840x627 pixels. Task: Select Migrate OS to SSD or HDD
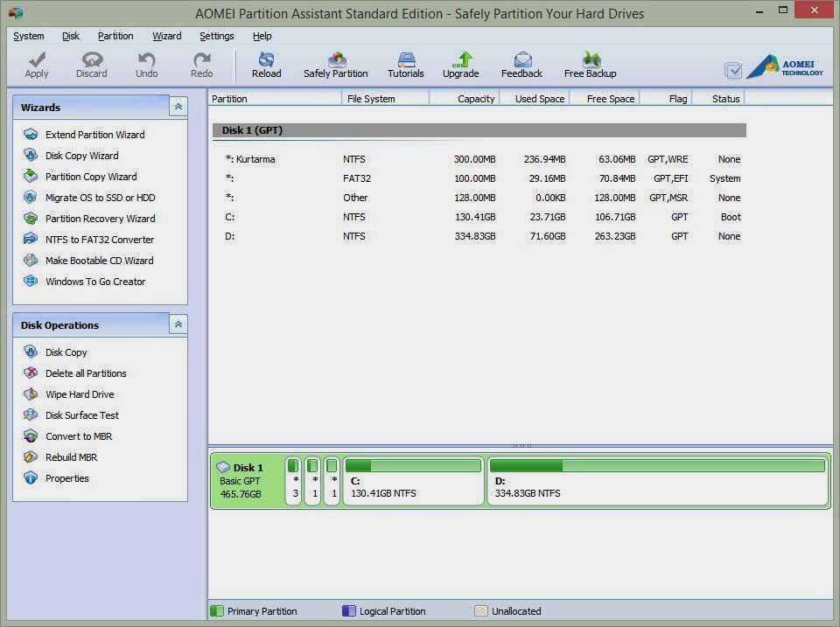100,198
